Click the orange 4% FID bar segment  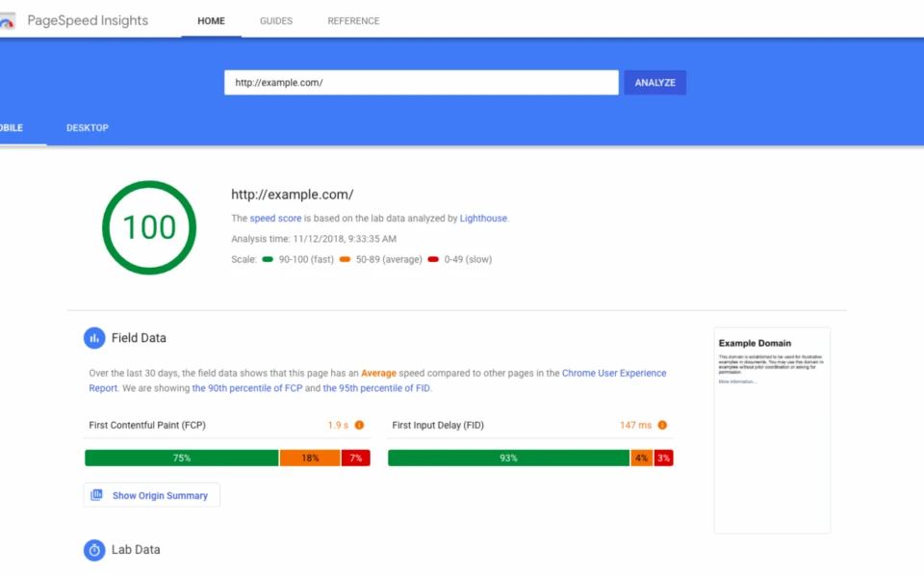642,458
